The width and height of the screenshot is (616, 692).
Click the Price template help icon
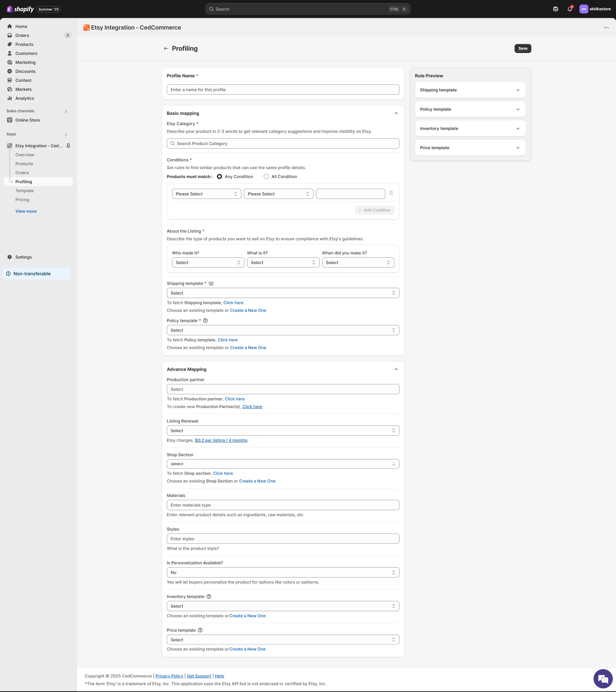pos(200,630)
